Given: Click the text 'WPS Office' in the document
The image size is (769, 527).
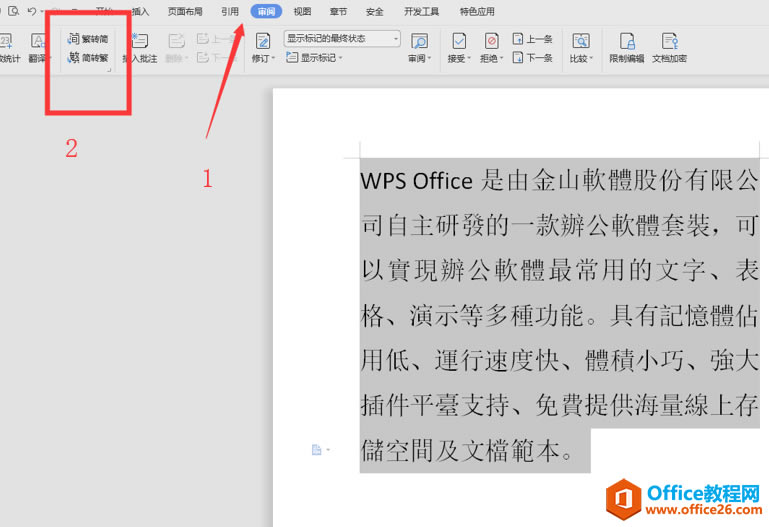Looking at the screenshot, I should 416,181.
